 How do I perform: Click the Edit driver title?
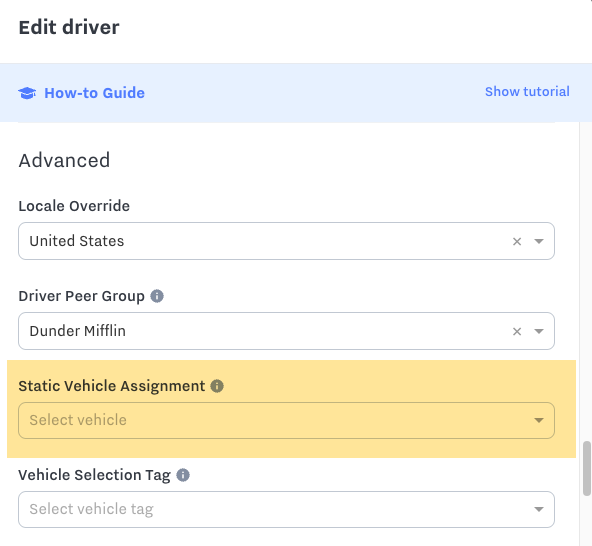pos(69,27)
